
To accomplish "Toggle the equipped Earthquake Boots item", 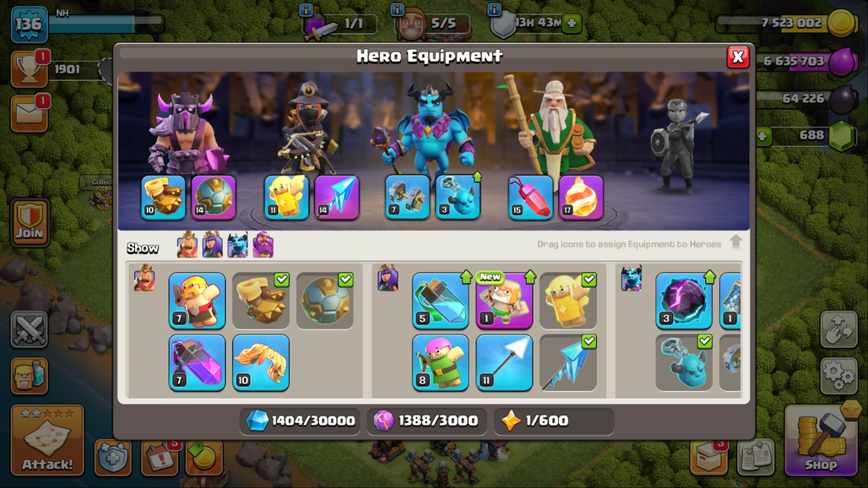I will [x=261, y=301].
